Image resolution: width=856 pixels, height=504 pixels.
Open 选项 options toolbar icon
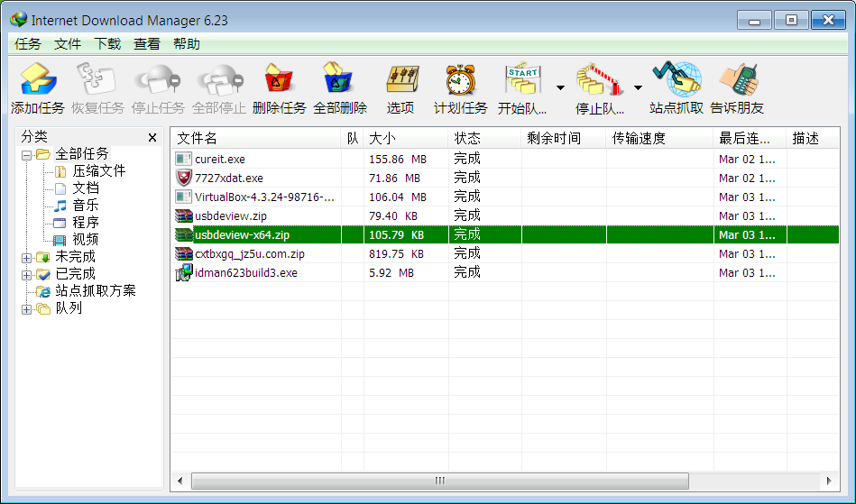coord(401,79)
